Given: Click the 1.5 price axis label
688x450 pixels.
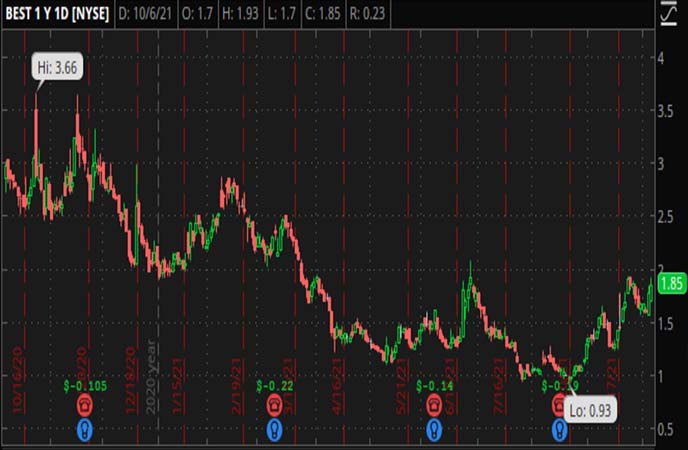Looking at the screenshot, I should (665, 324).
